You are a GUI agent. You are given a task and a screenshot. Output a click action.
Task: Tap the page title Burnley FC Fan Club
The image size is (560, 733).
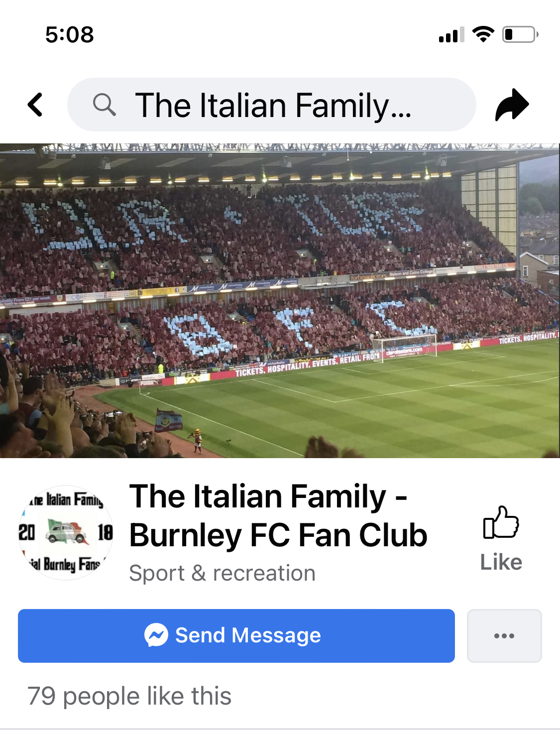pos(278,535)
